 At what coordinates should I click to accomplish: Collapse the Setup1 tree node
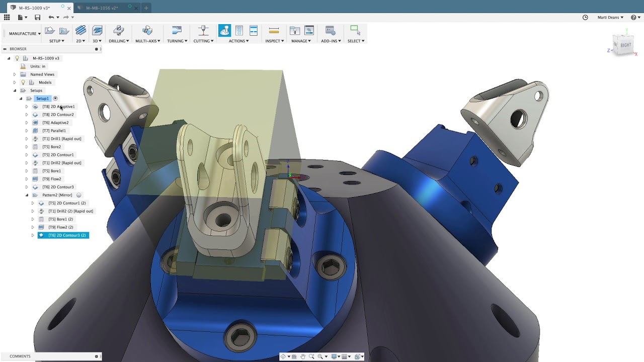pos(21,99)
